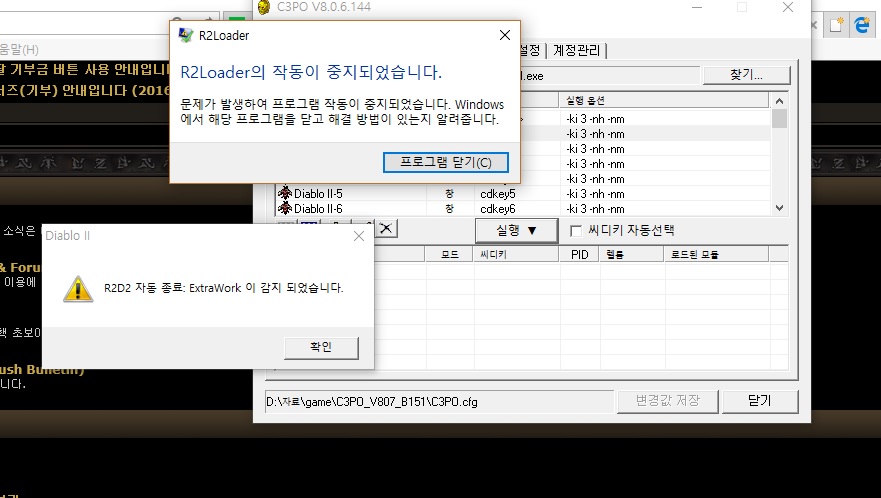Close the C3PO window
The height and width of the screenshot is (498, 881).
pyautogui.click(x=788, y=7)
